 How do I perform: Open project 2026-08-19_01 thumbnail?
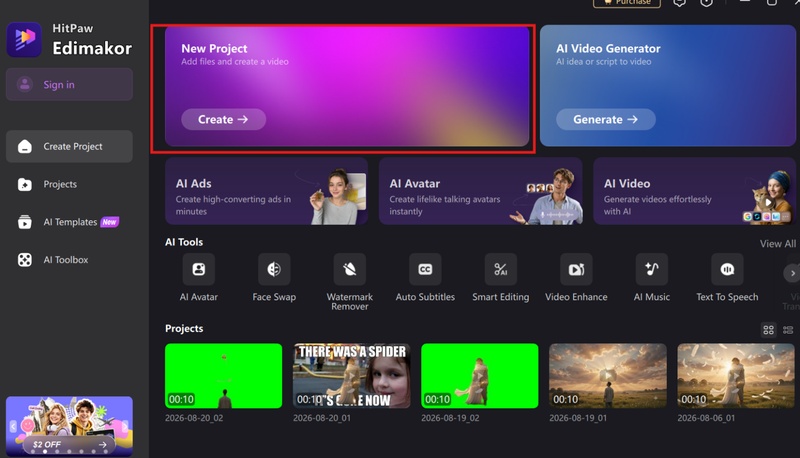pos(608,376)
